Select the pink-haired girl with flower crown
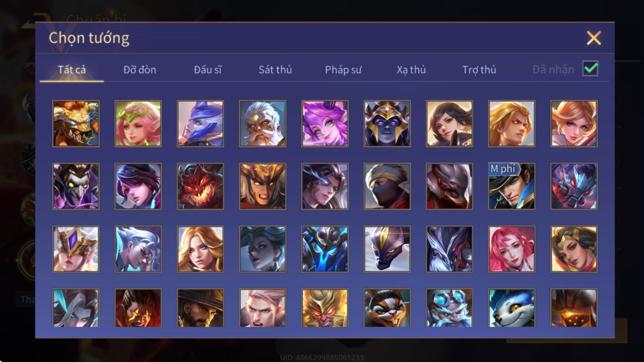This screenshot has width=644, height=362. [x=138, y=123]
